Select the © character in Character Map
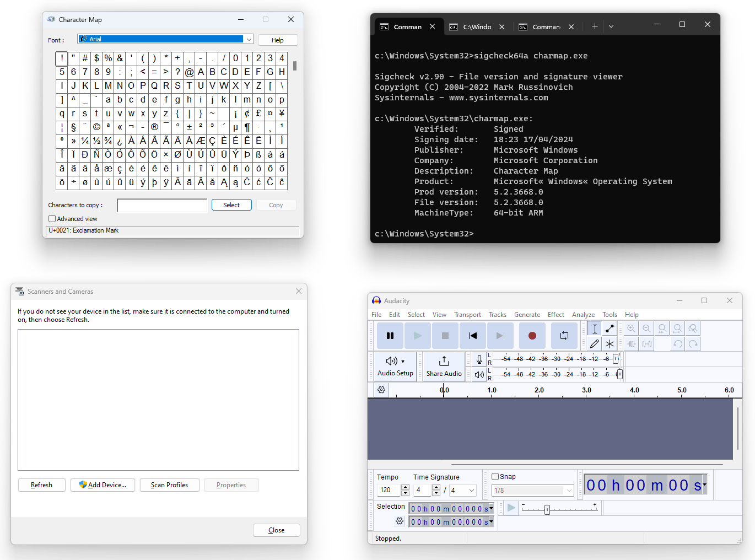 pos(96,127)
